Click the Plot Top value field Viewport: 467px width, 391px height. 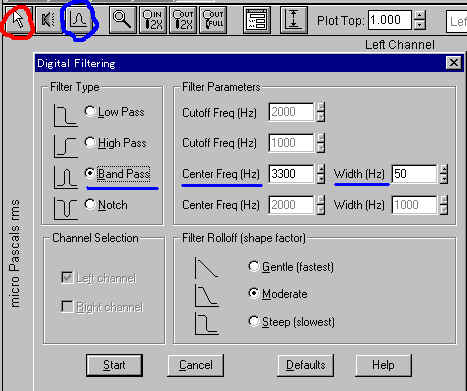pyautogui.click(x=390, y=20)
